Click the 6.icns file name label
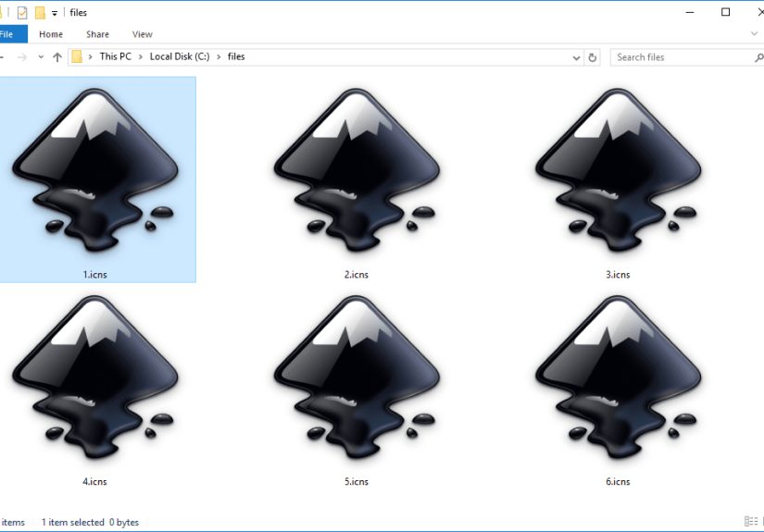 point(618,481)
